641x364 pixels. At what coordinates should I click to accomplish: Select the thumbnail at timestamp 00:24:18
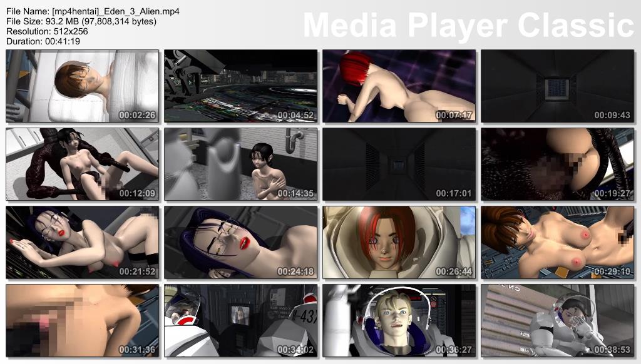click(241, 243)
